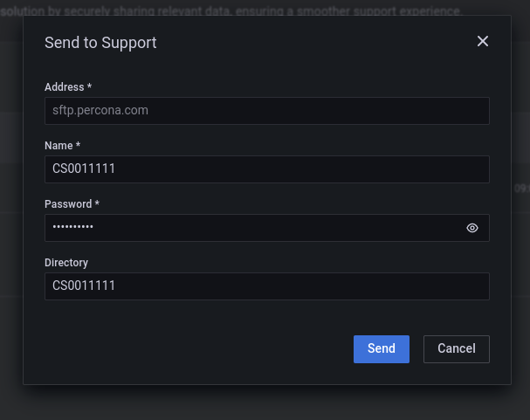The width and height of the screenshot is (530, 420).
Task: Click the dimmed backdrop below the dialog
Action: pyautogui.click(x=262, y=402)
